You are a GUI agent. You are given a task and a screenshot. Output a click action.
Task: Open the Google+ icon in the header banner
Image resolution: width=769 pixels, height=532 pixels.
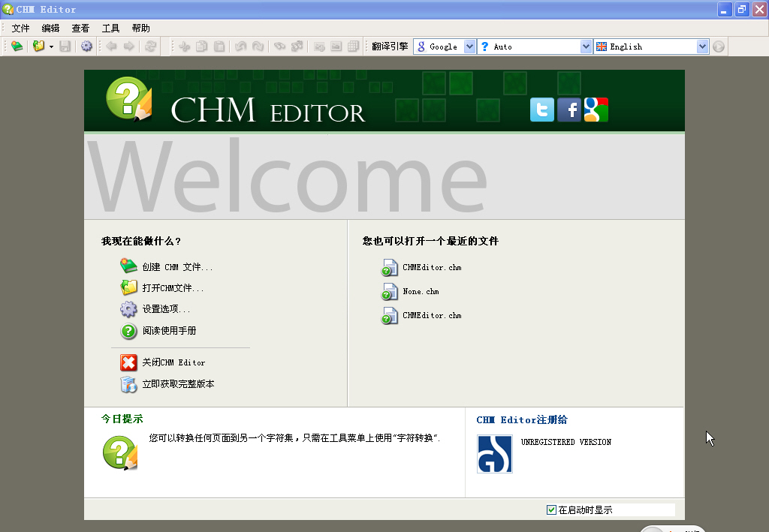(x=596, y=110)
